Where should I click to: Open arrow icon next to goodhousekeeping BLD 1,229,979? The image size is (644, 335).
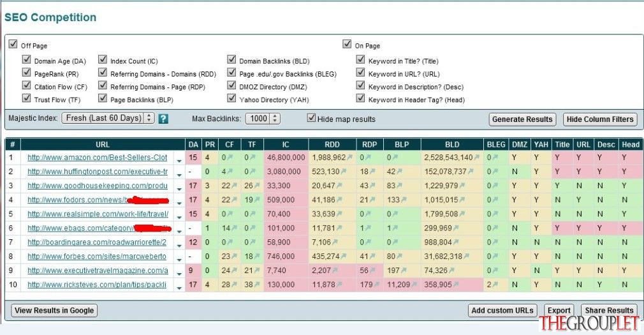click(x=462, y=186)
